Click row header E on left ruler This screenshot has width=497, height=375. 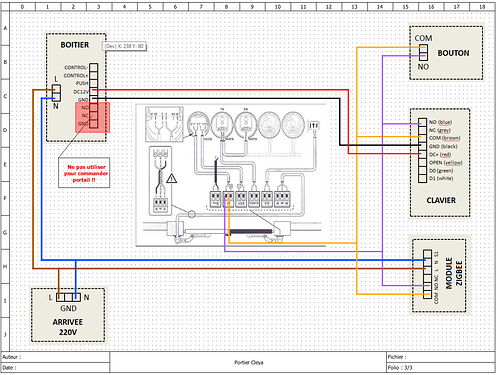(x=5, y=164)
